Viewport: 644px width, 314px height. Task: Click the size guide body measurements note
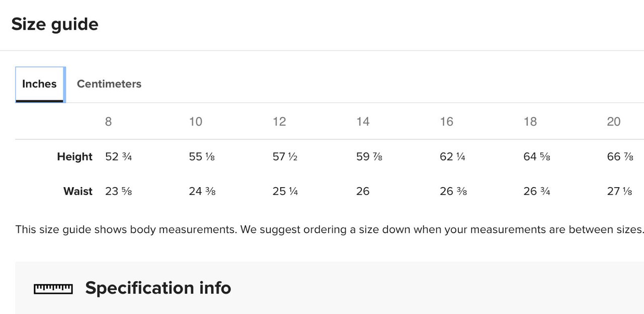click(330, 229)
